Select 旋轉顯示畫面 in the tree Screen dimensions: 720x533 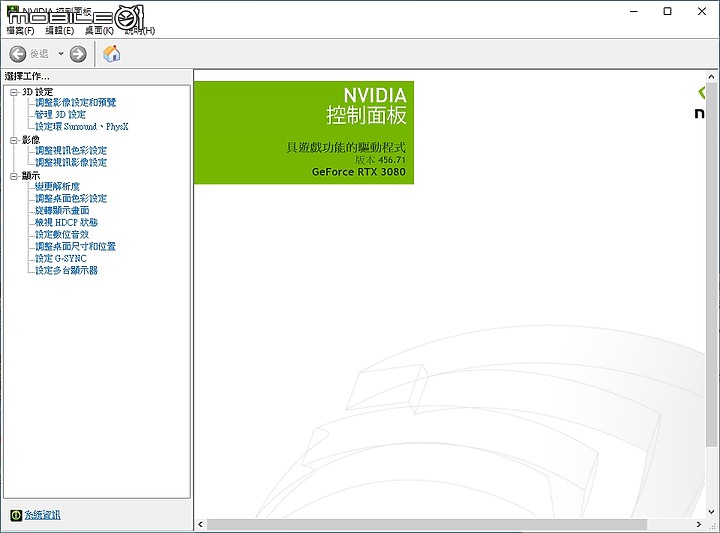pos(62,210)
